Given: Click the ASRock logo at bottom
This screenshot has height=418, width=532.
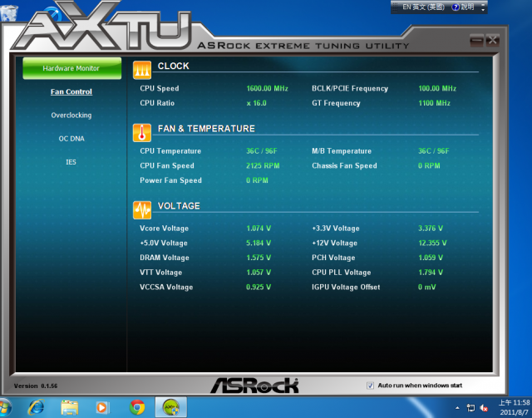Looking at the screenshot, I should coord(254,386).
